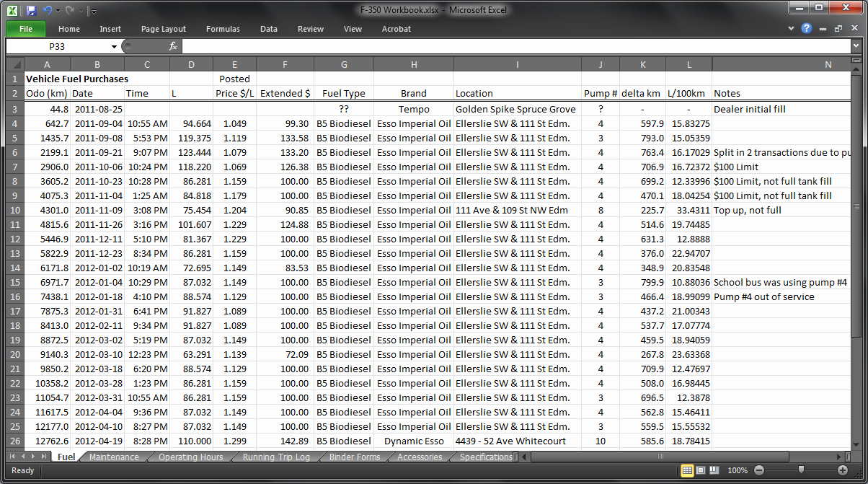Click last-sheet tab navigation arrow
This screenshot has height=484, width=868.
click(x=45, y=457)
